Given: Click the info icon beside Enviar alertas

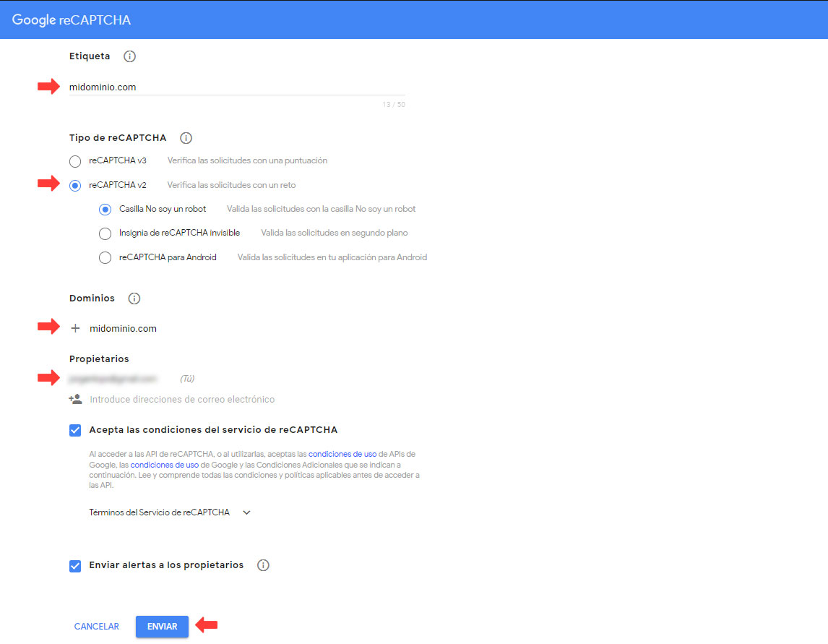Looking at the screenshot, I should click(x=263, y=565).
